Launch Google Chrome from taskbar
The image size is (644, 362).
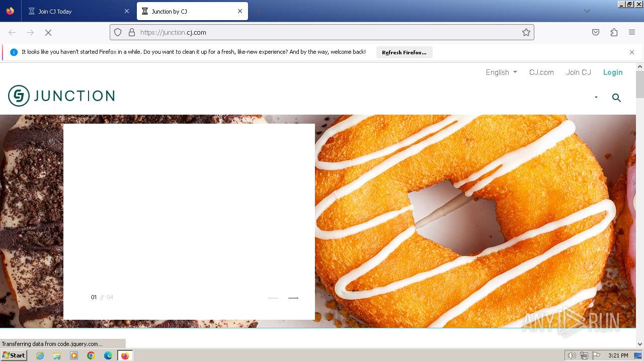tap(91, 355)
